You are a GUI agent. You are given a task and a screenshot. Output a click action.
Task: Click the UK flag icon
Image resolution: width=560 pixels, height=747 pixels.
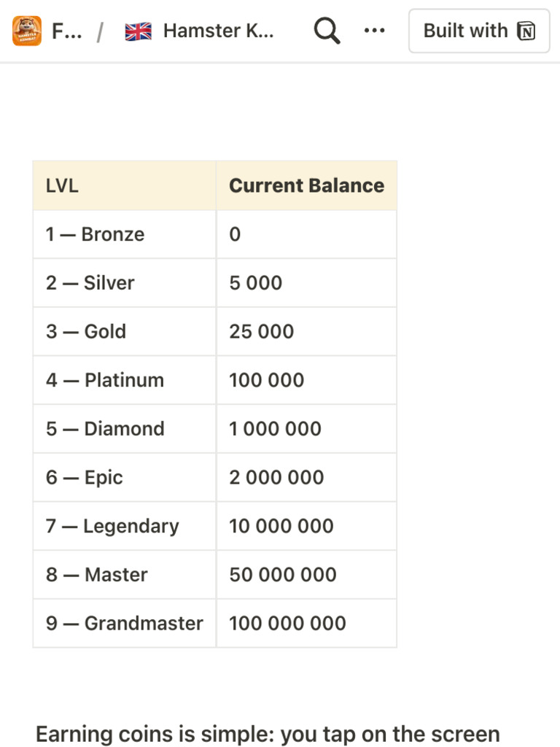[138, 31]
